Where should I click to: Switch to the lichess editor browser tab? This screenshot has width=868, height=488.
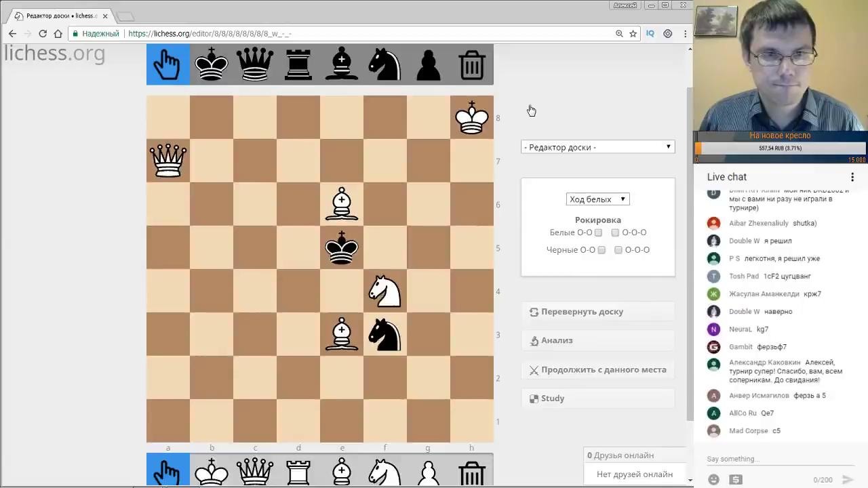coord(61,16)
